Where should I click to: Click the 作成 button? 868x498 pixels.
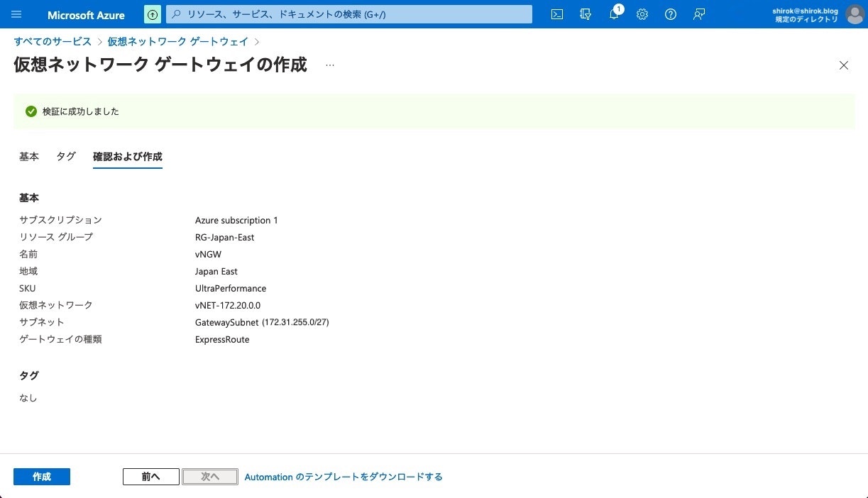tap(42, 477)
